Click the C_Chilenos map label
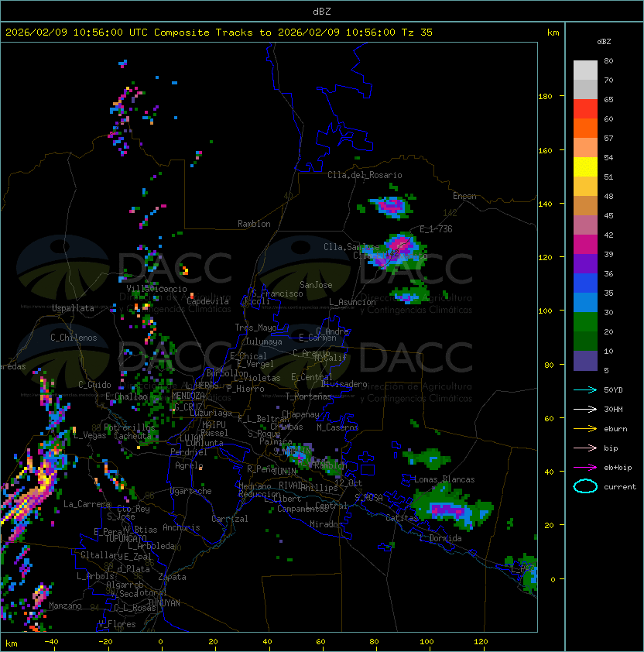Screen dimensions: 644x652 point(74,338)
